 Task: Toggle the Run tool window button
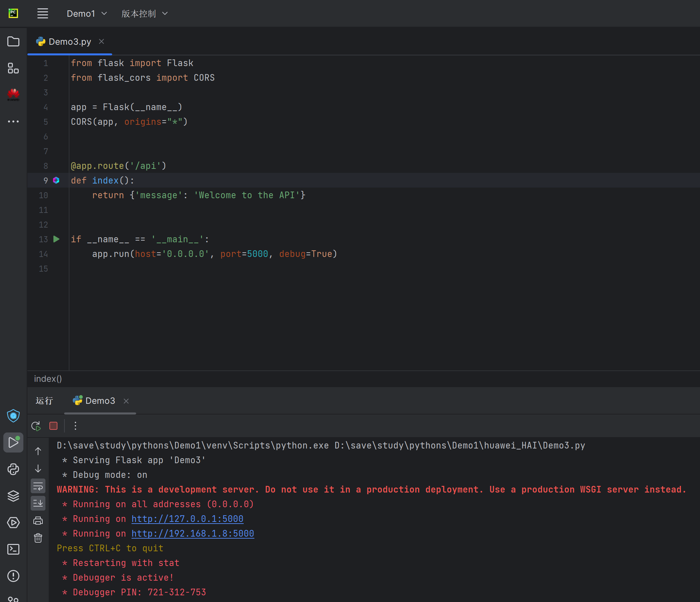click(13, 442)
